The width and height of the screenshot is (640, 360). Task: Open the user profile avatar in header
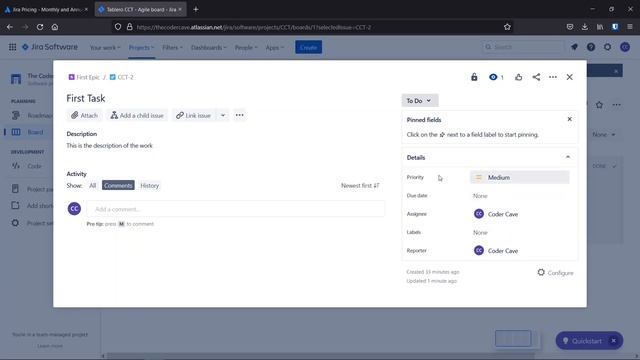click(x=624, y=47)
